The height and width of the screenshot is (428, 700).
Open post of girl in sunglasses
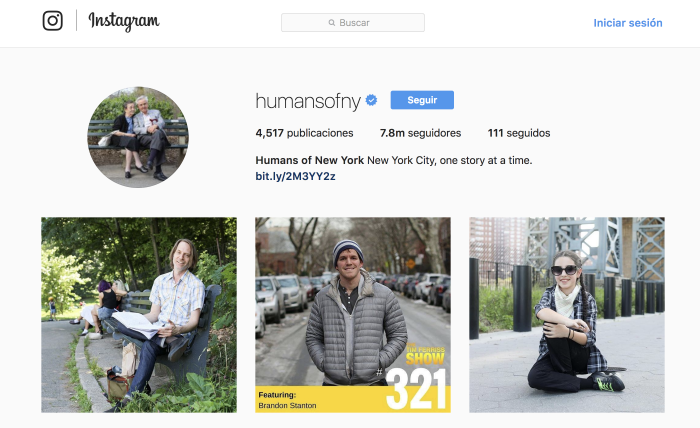click(567, 315)
